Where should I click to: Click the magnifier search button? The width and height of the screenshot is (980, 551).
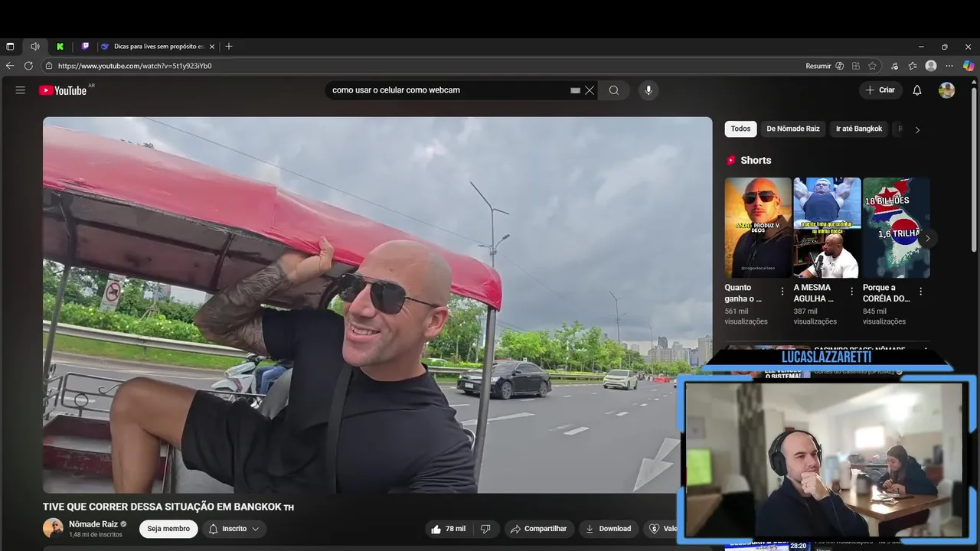[x=614, y=90]
